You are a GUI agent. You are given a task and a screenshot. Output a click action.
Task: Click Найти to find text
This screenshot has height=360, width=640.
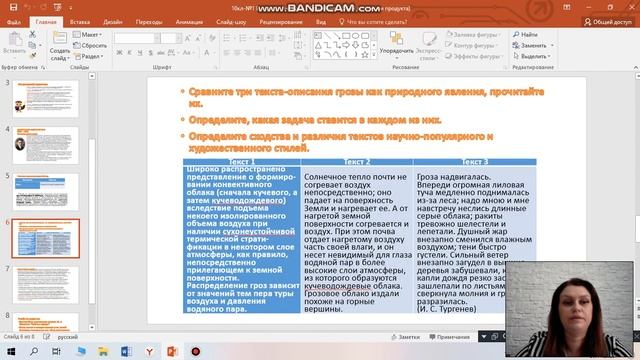click(526, 35)
